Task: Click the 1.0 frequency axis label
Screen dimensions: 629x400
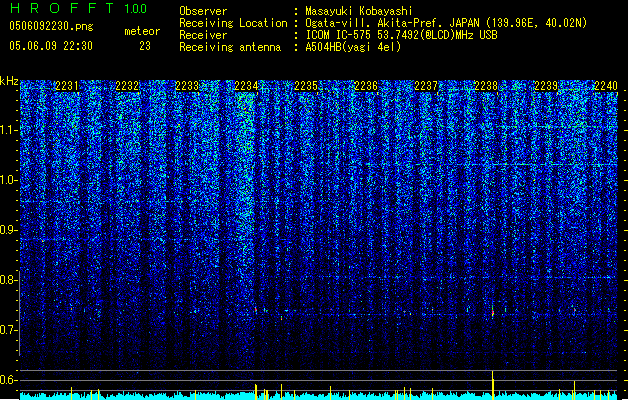Action: tap(9, 180)
